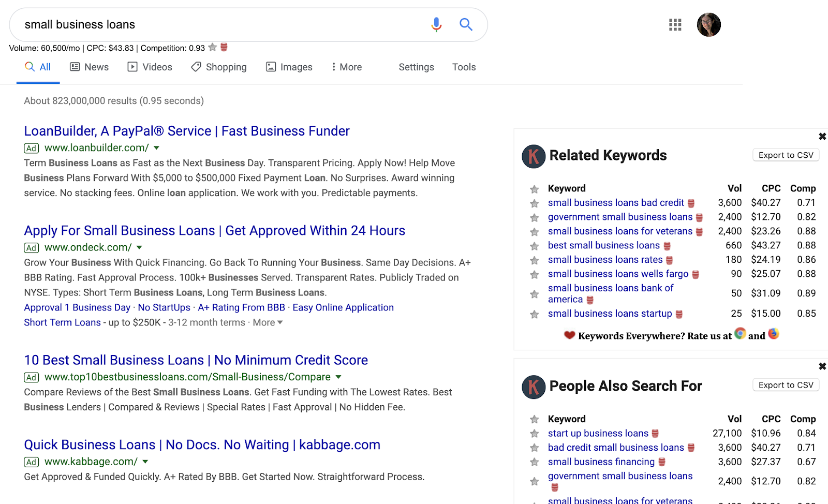Expand dropdown arrow next to www.kabbage.com
Image resolution: width=828 pixels, height=504 pixels.
click(145, 462)
